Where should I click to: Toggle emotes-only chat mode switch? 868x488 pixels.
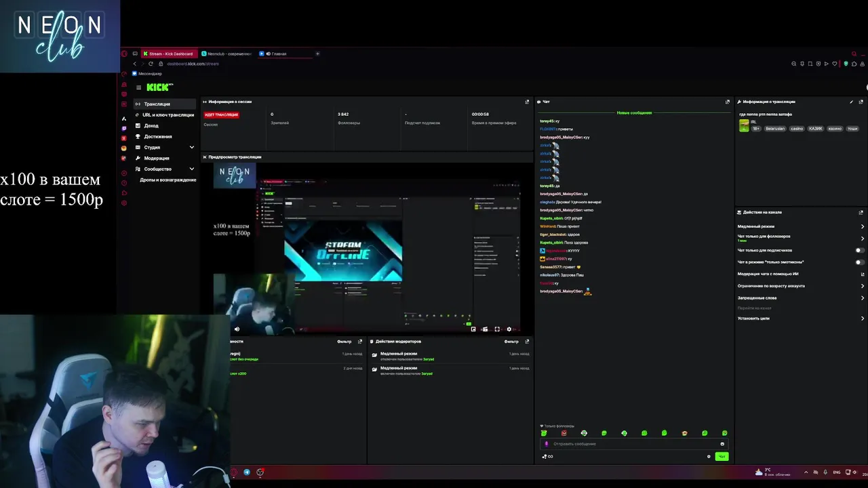(x=860, y=262)
